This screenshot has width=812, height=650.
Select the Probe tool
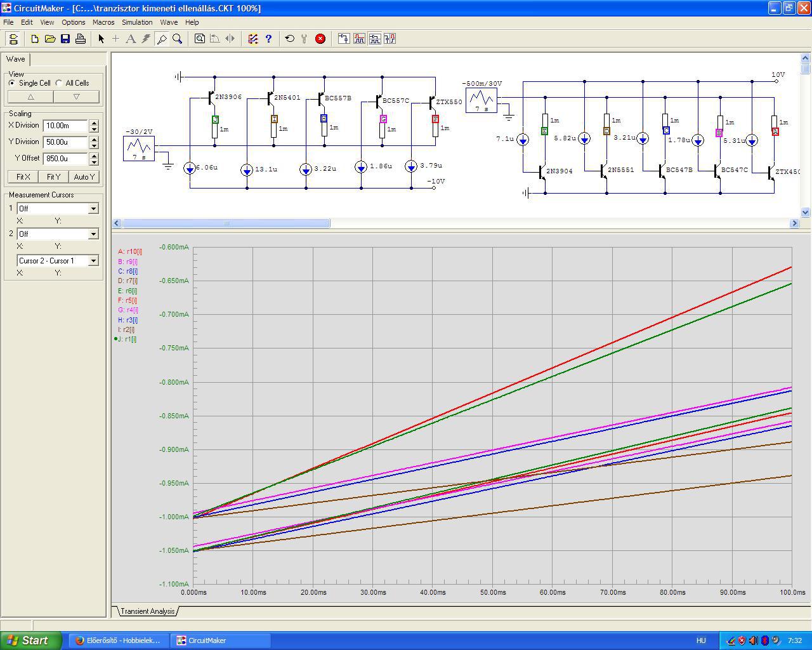pyautogui.click(x=162, y=39)
